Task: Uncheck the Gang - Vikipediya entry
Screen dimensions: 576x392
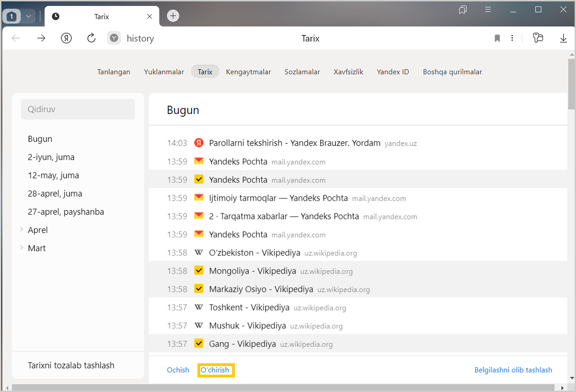Action: [199, 343]
